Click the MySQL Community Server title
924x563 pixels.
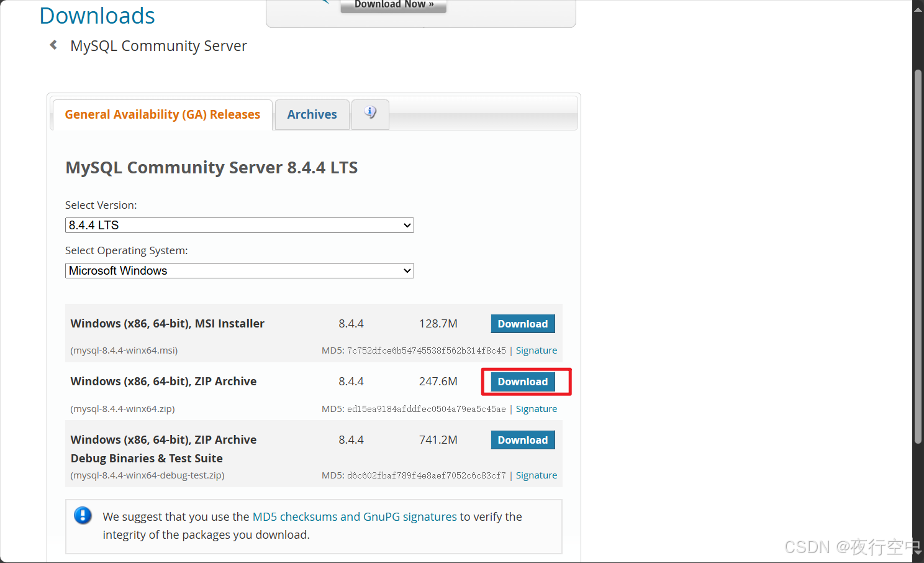click(158, 46)
